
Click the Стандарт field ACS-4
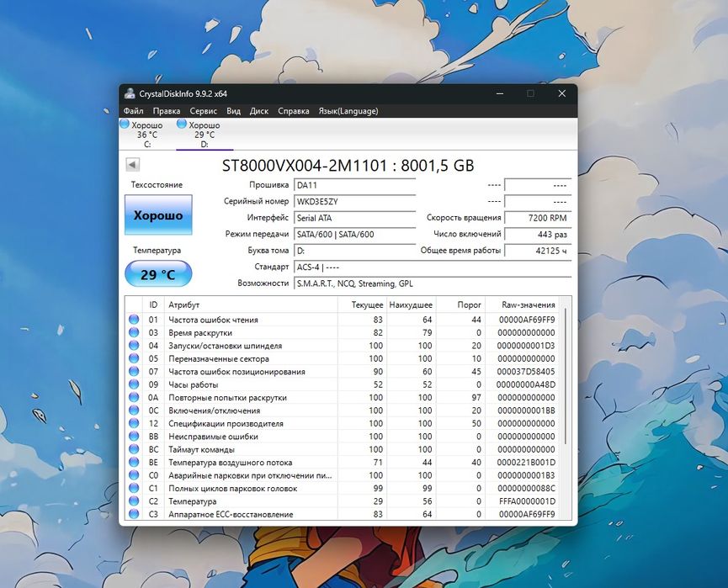[433, 268]
